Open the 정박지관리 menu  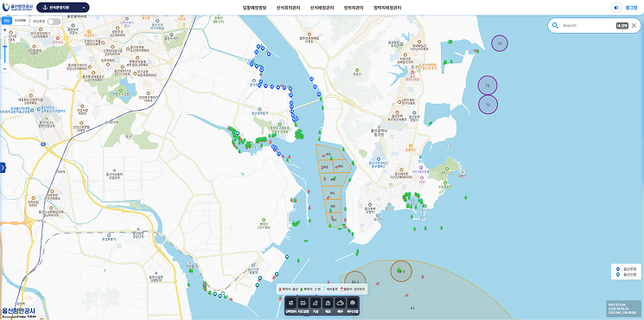coord(354,8)
